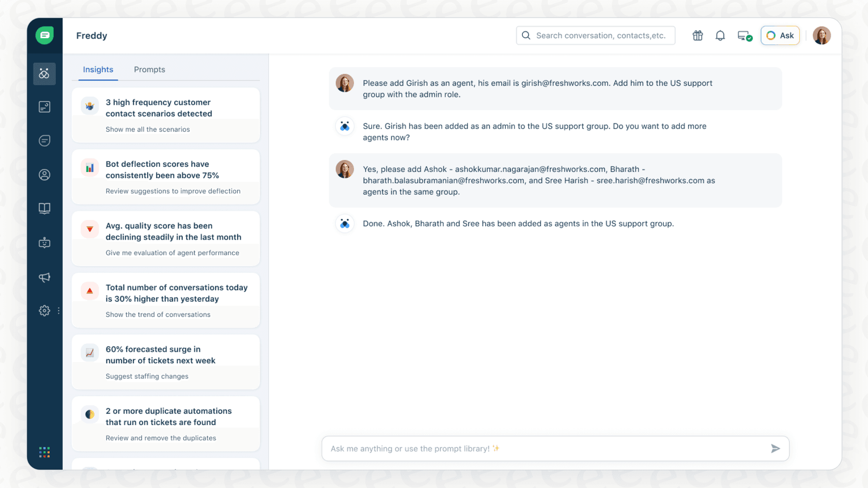Viewport: 868px width, 488px height.
Task: Open the Campaigns megaphone icon
Action: click(x=44, y=277)
